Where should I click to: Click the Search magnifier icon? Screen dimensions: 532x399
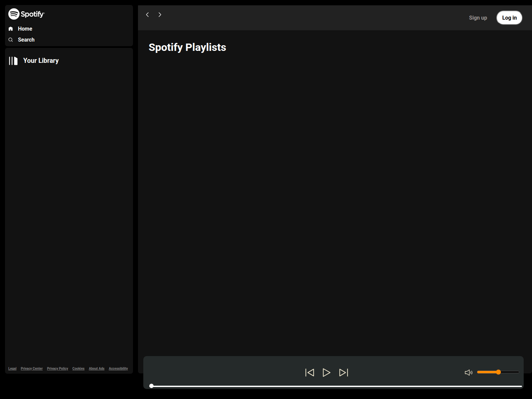[11, 40]
